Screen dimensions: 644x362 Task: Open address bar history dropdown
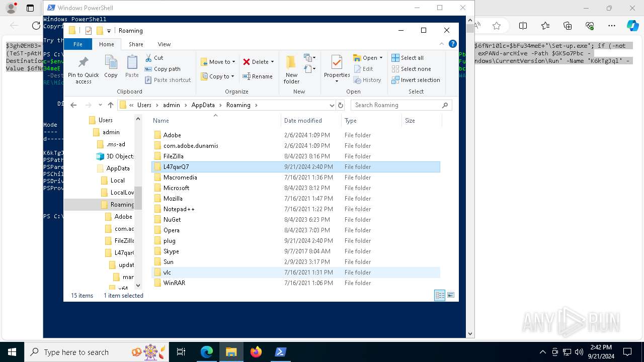[x=332, y=105]
